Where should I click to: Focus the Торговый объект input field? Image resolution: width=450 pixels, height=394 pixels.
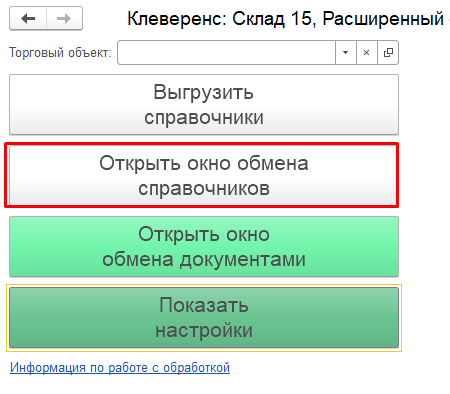[226, 53]
